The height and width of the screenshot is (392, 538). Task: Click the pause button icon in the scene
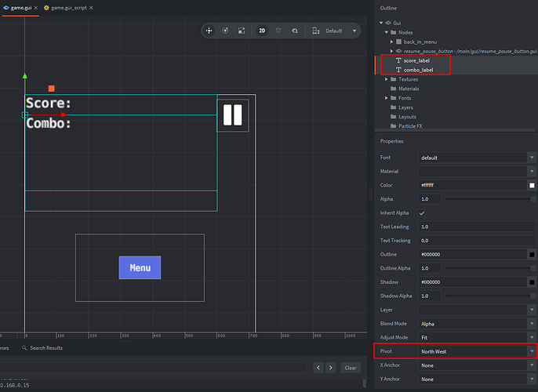coord(232,115)
